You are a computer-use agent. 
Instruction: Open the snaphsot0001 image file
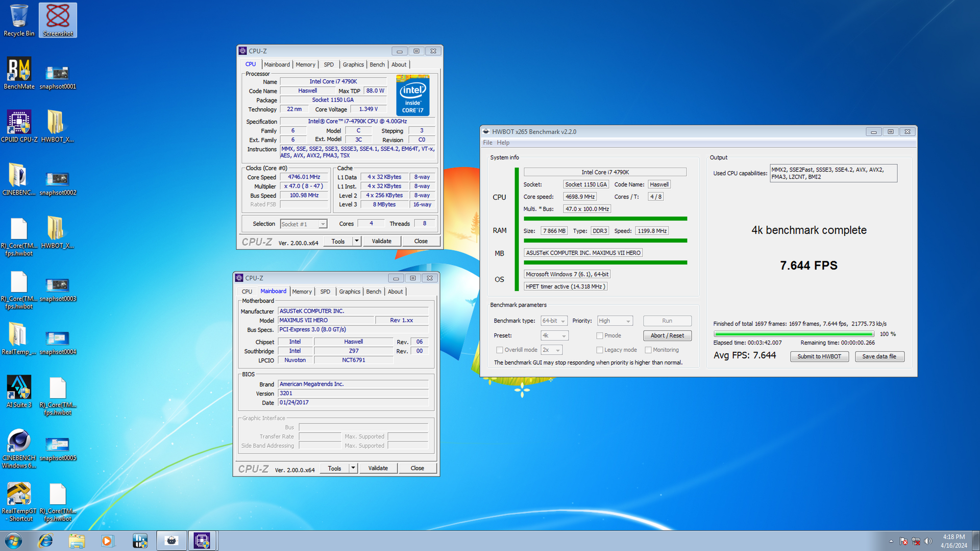pyautogui.click(x=58, y=78)
